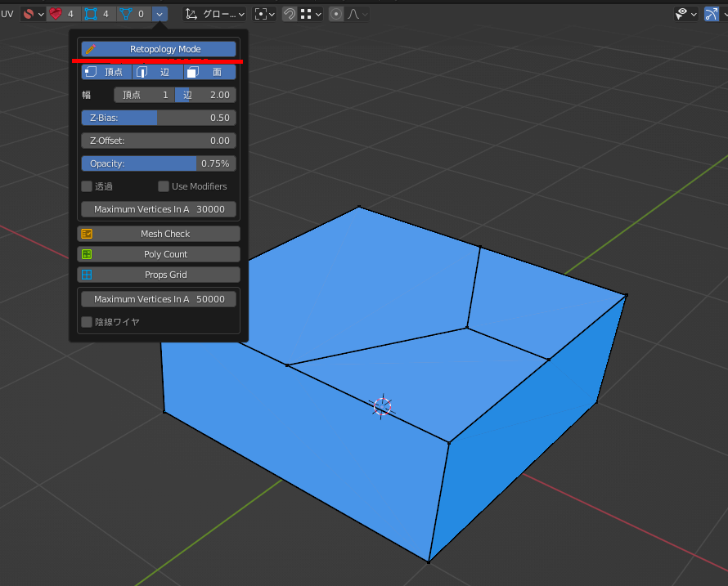The height and width of the screenshot is (586, 728).
Task: Open the transform orientation グロー dropdown
Action: click(x=214, y=14)
